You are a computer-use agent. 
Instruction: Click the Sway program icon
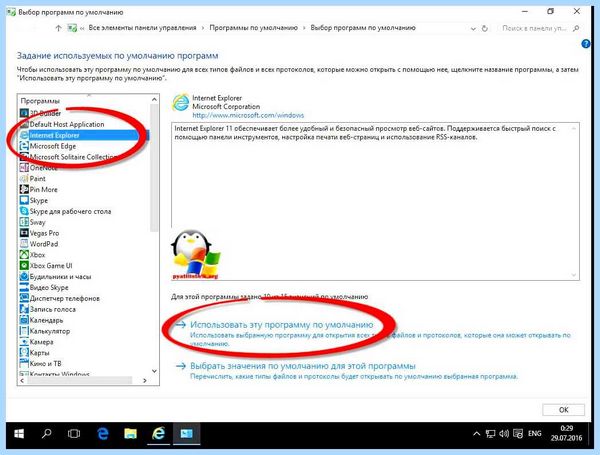click(24, 222)
